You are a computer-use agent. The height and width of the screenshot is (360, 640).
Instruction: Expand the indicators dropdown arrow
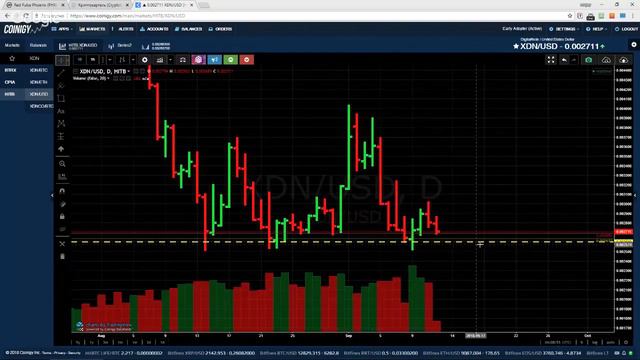(171, 60)
